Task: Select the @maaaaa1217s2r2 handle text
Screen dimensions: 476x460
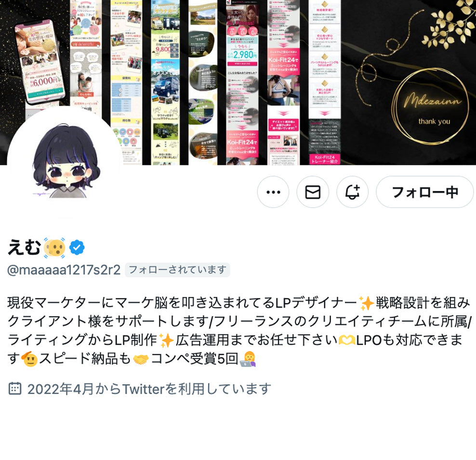Action: coord(64,270)
